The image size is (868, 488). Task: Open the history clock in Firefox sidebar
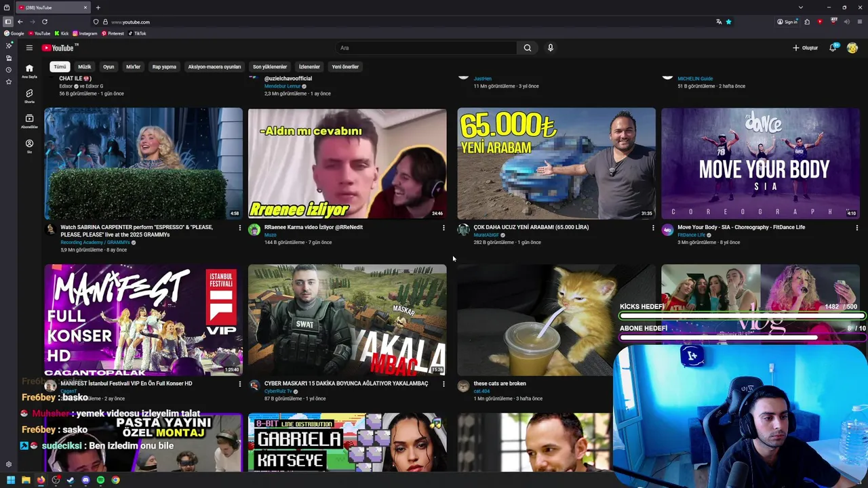(8, 70)
